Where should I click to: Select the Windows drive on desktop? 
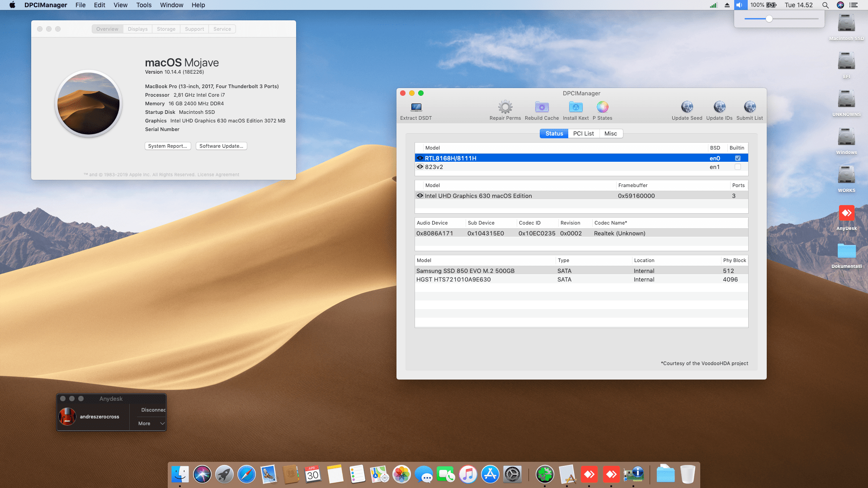click(846, 137)
